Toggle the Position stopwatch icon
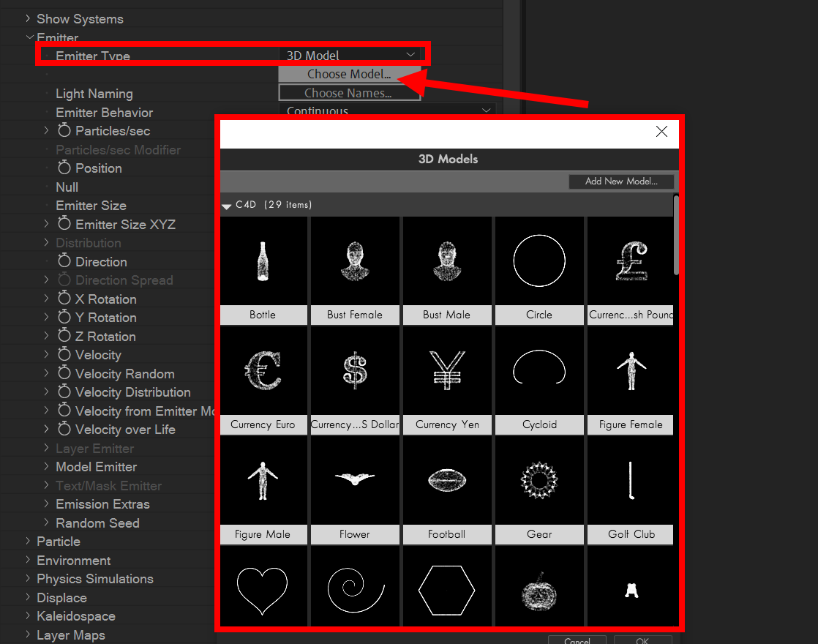The height and width of the screenshot is (644, 818). [x=64, y=167]
